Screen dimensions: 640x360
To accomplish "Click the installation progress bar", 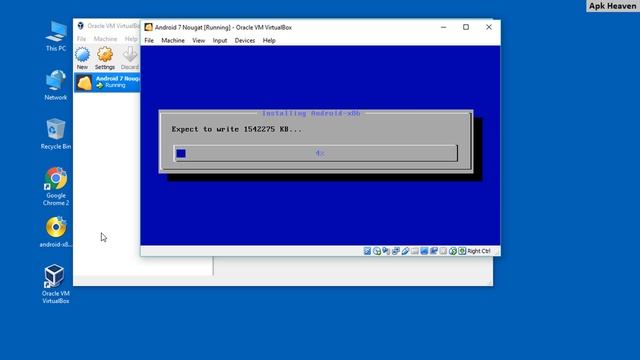I will click(x=316, y=153).
